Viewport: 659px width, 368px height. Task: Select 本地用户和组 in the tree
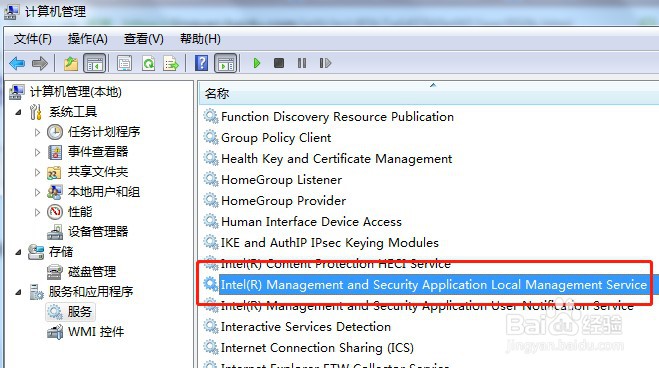point(104,192)
